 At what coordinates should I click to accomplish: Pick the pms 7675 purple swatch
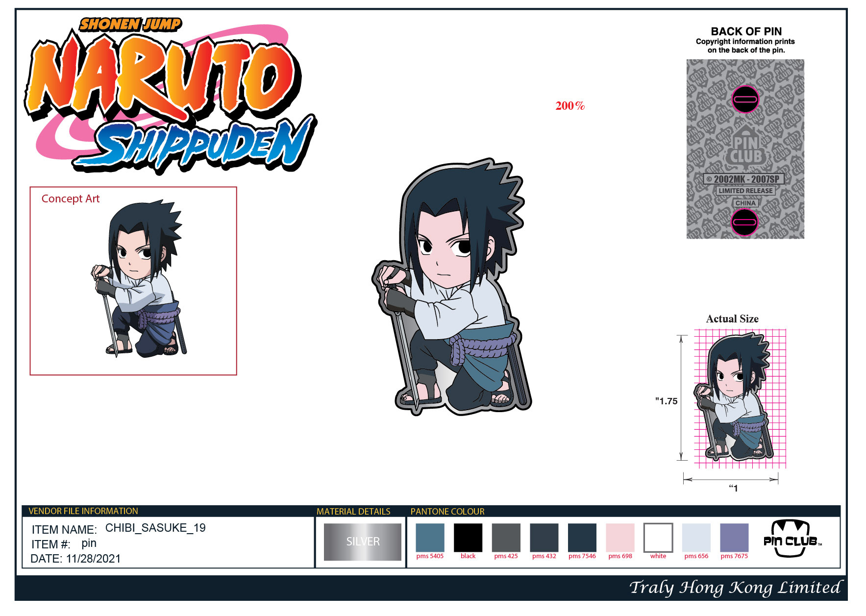tap(734, 538)
